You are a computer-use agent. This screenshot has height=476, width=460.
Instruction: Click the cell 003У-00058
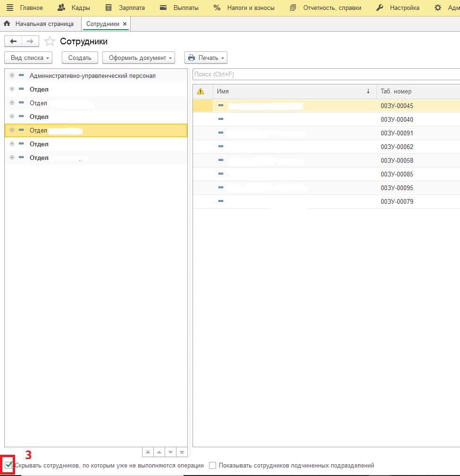pos(397,160)
